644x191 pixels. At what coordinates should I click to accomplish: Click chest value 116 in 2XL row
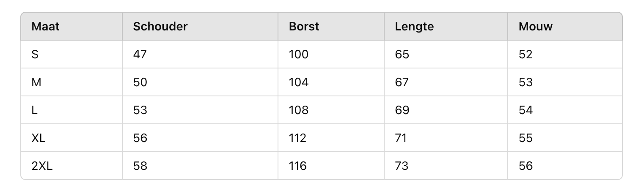[298, 166]
